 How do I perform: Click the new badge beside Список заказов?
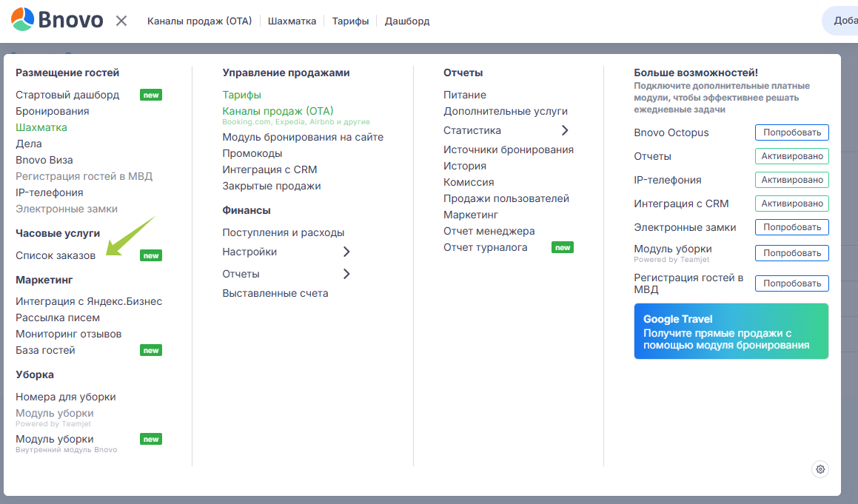pyautogui.click(x=151, y=255)
